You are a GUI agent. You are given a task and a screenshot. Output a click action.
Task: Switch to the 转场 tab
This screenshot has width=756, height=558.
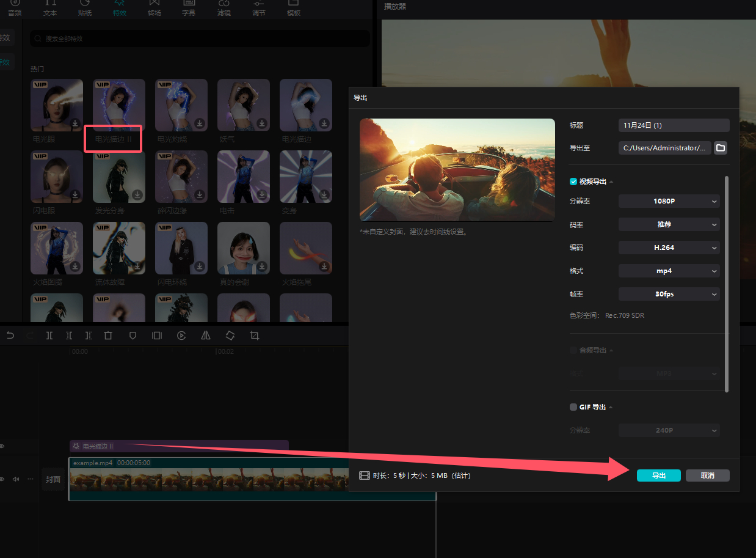coord(154,8)
